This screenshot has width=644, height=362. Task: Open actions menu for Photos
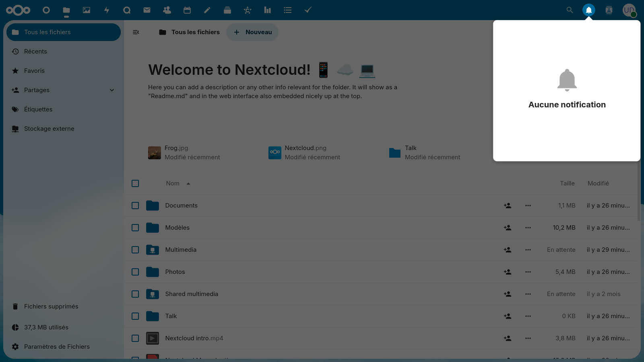pyautogui.click(x=528, y=272)
